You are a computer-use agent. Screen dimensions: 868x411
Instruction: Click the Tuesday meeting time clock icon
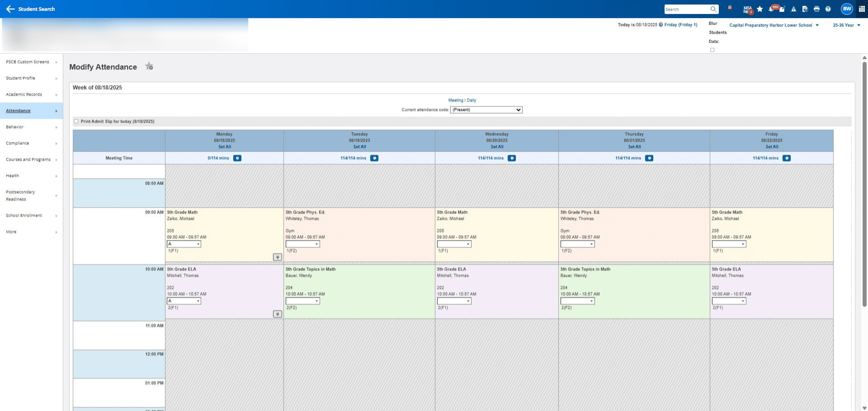pyautogui.click(x=374, y=158)
